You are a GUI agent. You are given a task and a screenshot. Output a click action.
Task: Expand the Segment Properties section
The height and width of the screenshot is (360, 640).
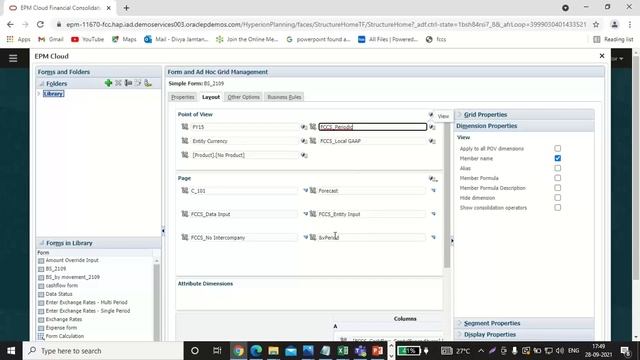pyautogui.click(x=459, y=323)
